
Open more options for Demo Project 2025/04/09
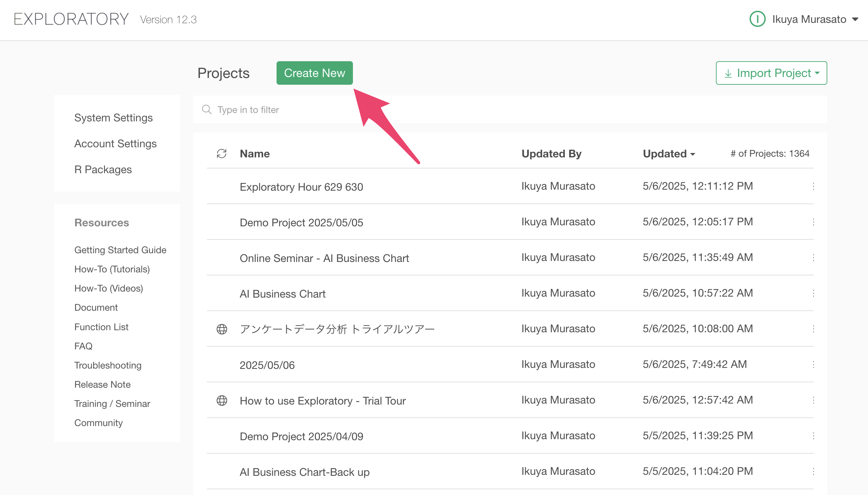(813, 436)
